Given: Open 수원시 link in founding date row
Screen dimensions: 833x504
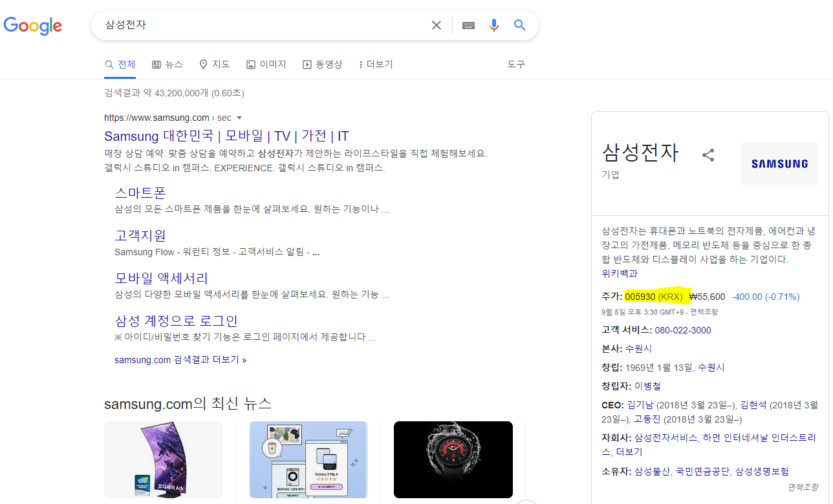Looking at the screenshot, I should coord(711,367).
